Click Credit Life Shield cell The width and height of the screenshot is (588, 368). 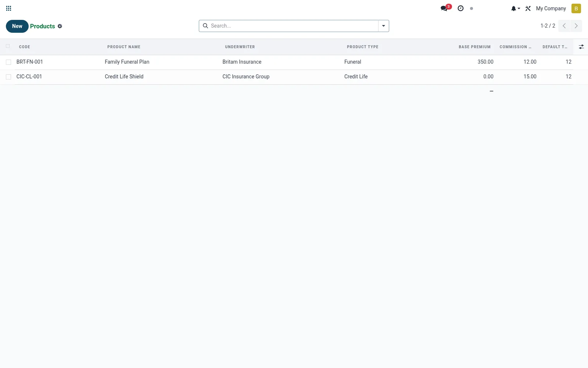[x=124, y=77]
